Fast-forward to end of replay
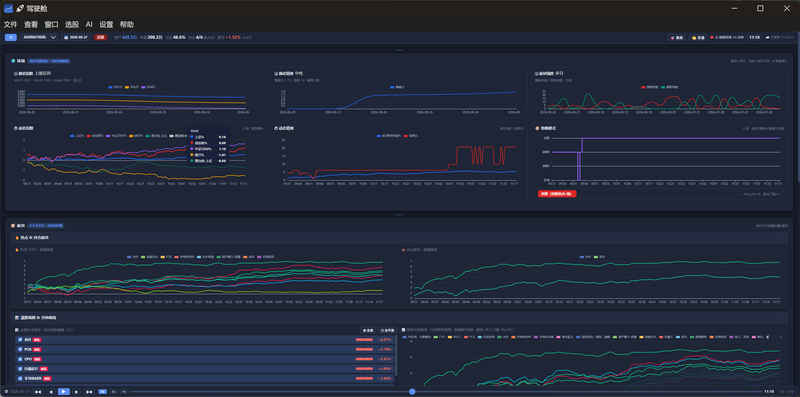Image resolution: width=800 pixels, height=397 pixels. click(89, 391)
